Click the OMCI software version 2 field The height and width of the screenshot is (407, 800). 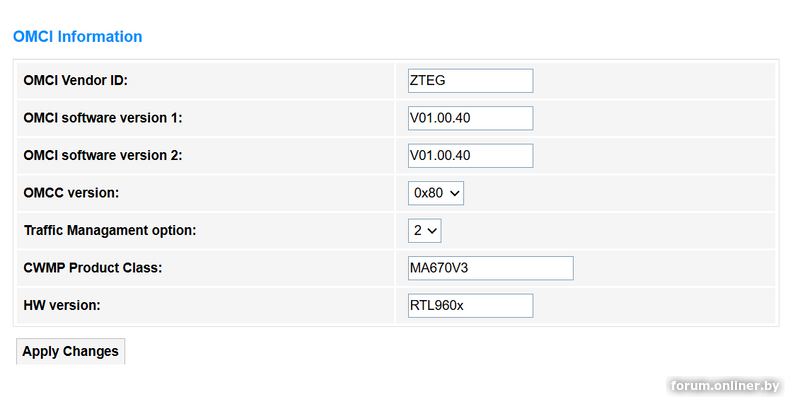pos(470,156)
